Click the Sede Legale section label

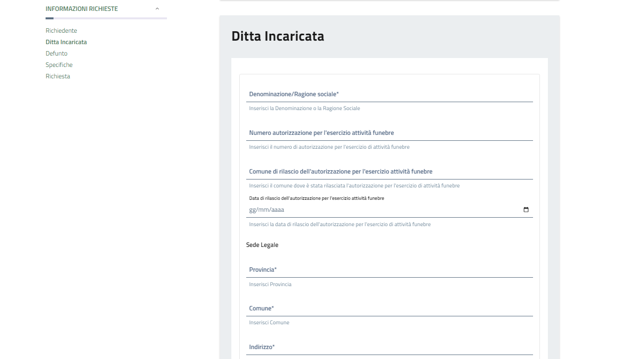pyautogui.click(x=262, y=245)
